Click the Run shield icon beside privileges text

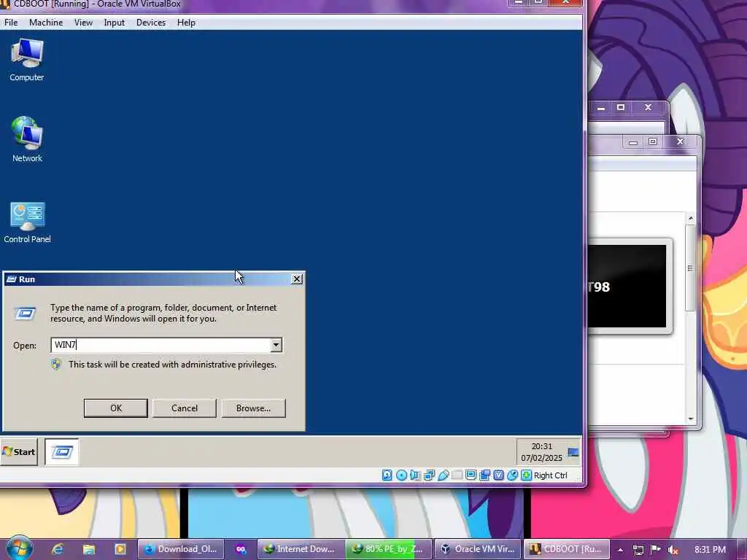tap(56, 365)
